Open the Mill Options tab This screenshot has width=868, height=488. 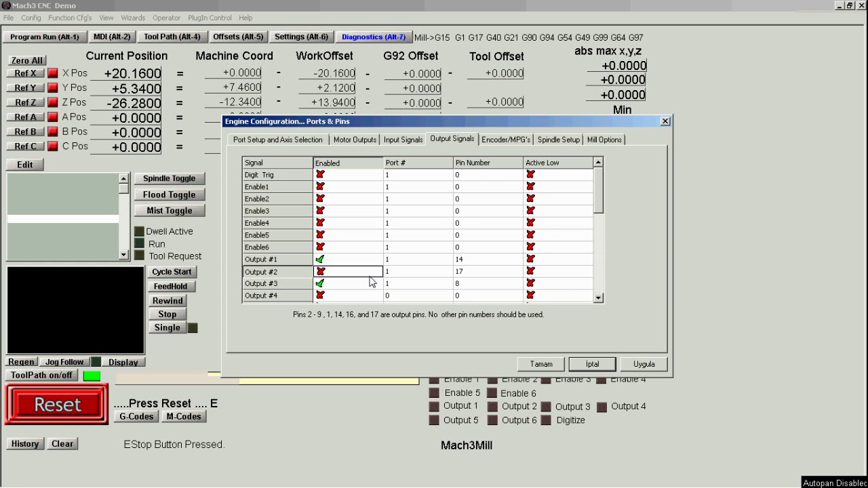[604, 140]
